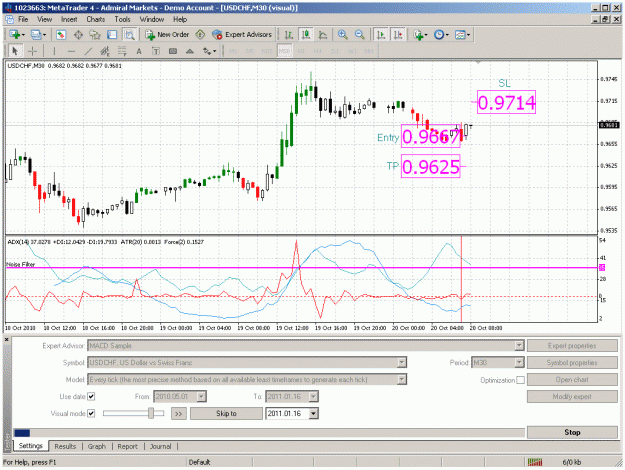Click the >> fast forward button

tap(179, 413)
